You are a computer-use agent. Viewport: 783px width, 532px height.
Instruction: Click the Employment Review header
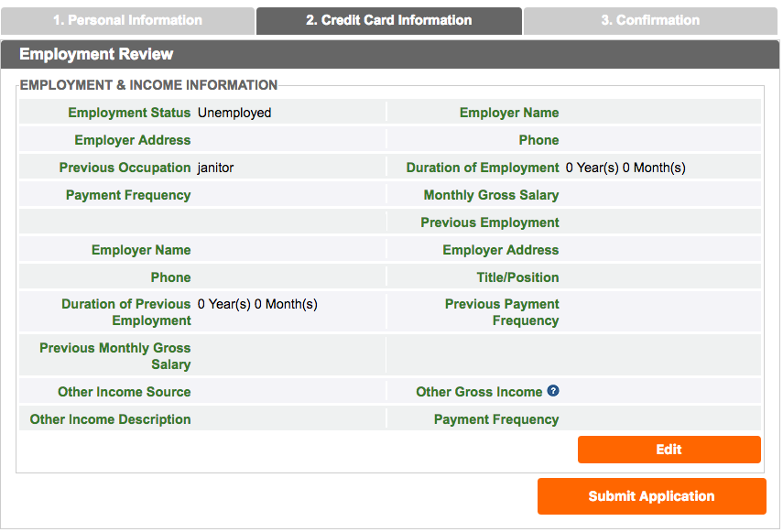click(x=96, y=54)
